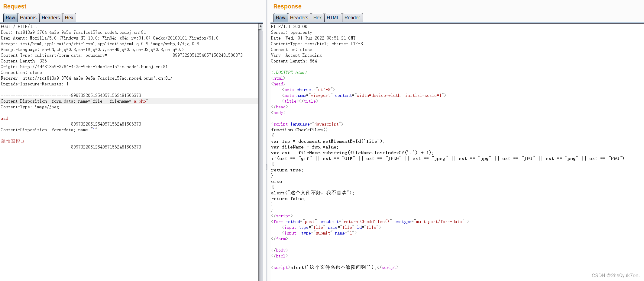Viewport: 644px width, 281px height.
Task: Click the final script alert line in response
Action: pos(335,267)
